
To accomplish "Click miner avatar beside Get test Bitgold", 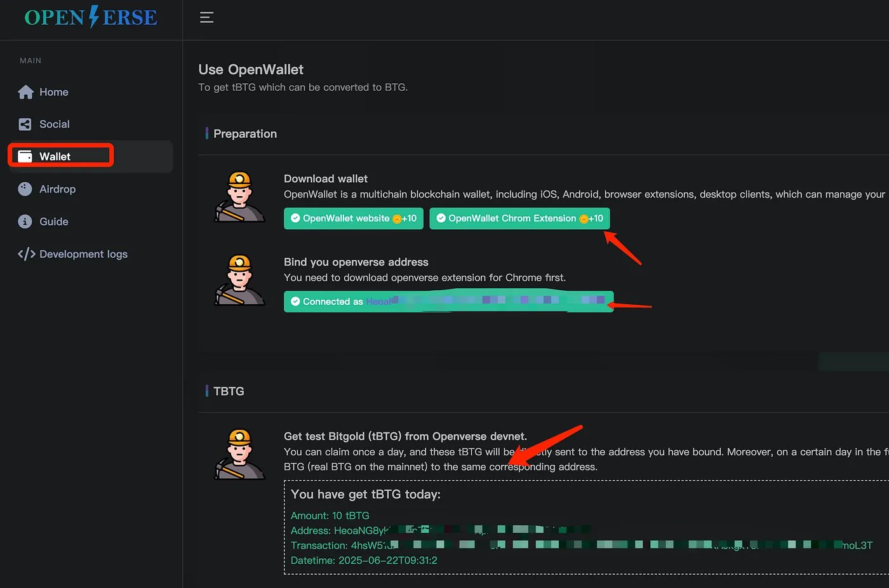I will tap(239, 454).
